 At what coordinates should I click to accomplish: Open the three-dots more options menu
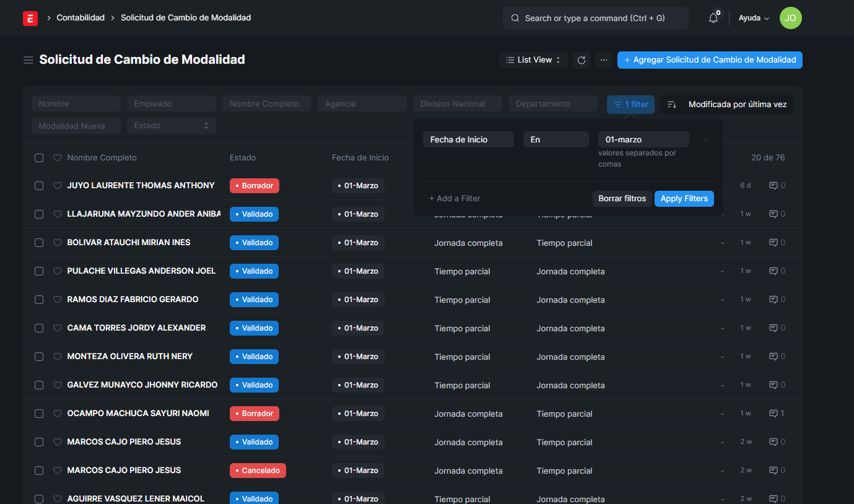coord(604,60)
